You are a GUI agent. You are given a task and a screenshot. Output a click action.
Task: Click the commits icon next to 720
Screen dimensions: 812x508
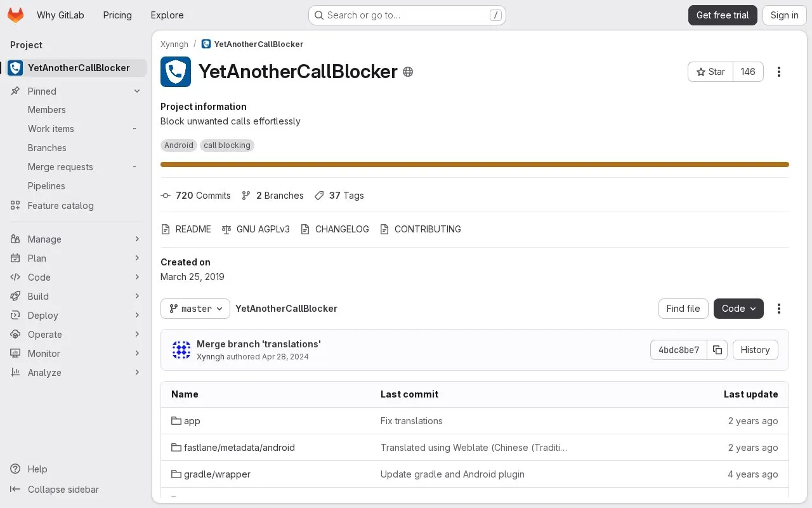166,196
